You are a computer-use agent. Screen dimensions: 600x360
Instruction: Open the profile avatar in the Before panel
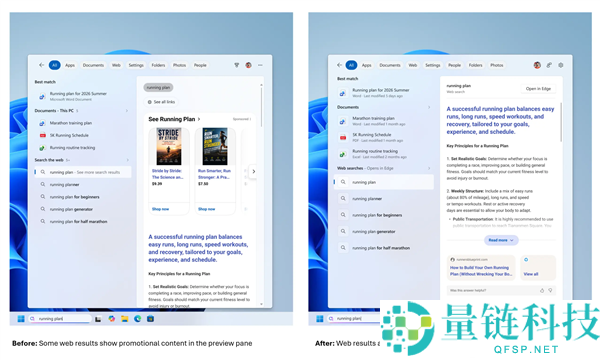(x=248, y=65)
